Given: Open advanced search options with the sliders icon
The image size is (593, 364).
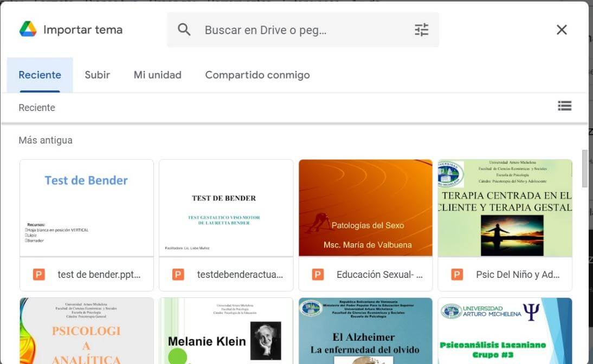Looking at the screenshot, I should (421, 30).
